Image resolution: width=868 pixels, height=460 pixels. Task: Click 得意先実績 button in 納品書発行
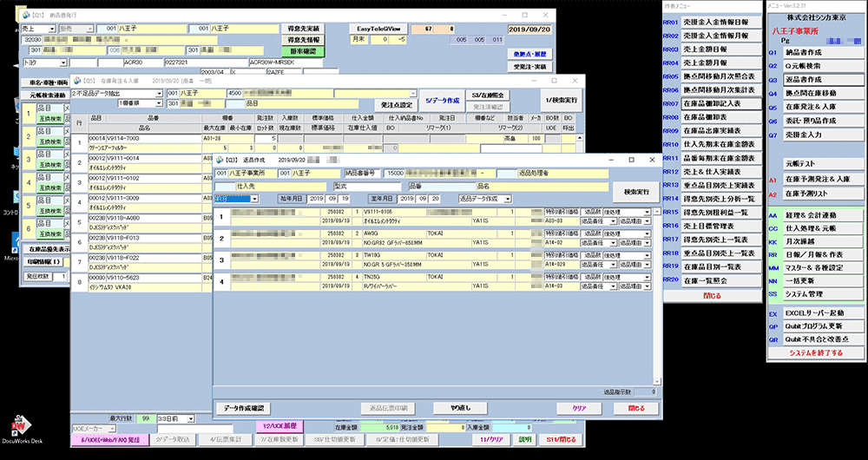click(303, 29)
